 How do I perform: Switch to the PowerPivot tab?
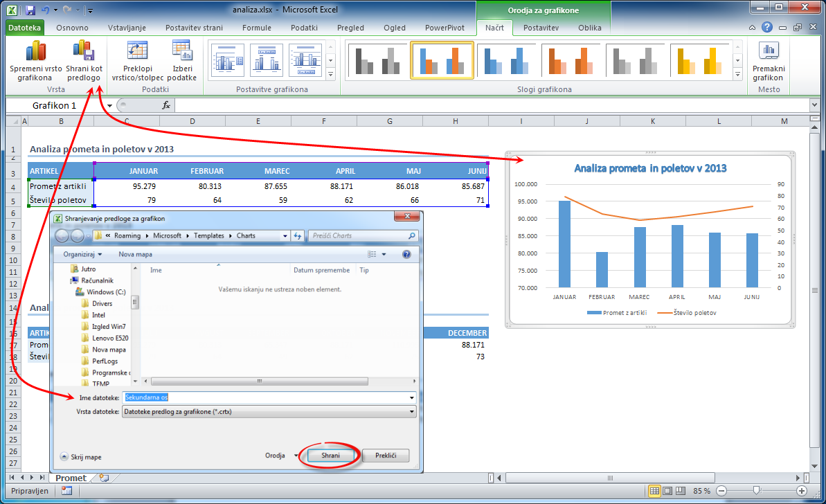pos(445,28)
